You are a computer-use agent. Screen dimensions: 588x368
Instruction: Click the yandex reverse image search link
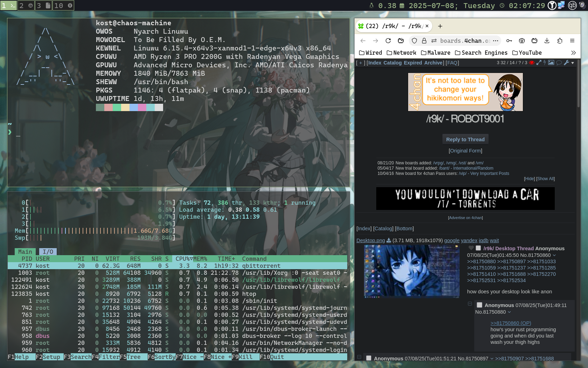click(469, 240)
